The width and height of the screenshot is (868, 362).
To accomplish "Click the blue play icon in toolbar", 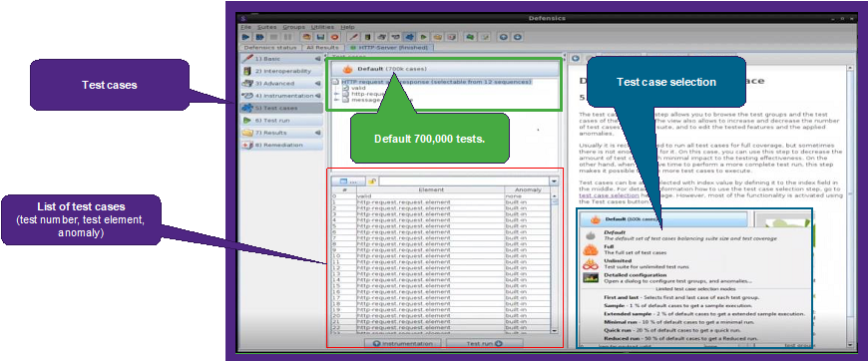I will click(245, 37).
